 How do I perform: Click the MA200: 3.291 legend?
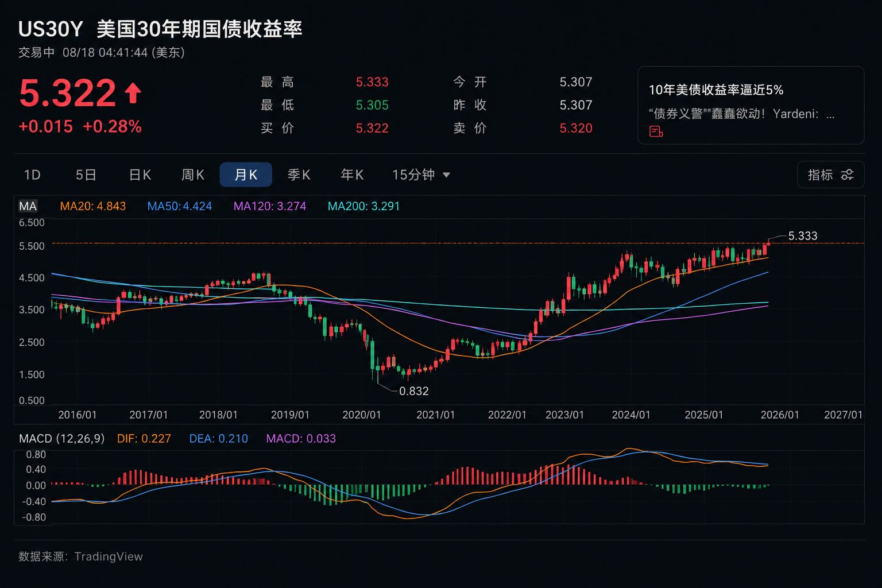[363, 206]
